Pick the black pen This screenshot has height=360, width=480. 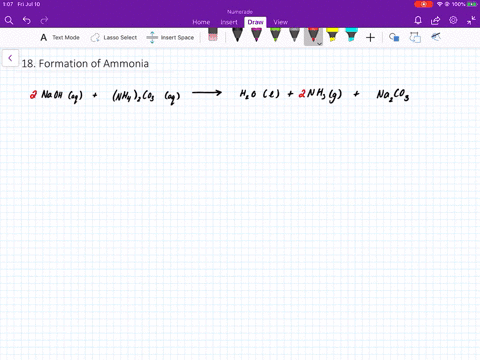[237, 35]
